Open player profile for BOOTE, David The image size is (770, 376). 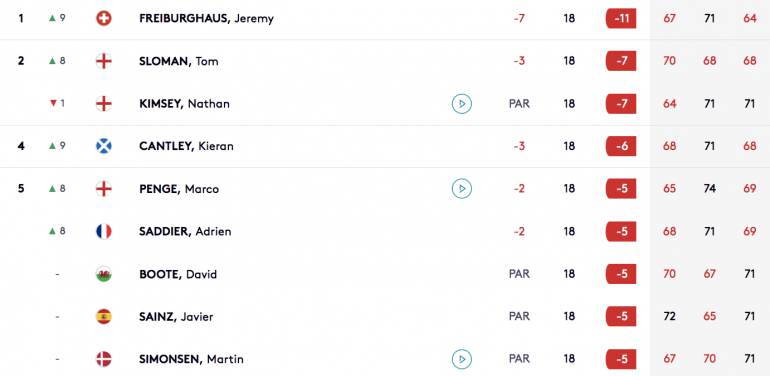tap(178, 274)
